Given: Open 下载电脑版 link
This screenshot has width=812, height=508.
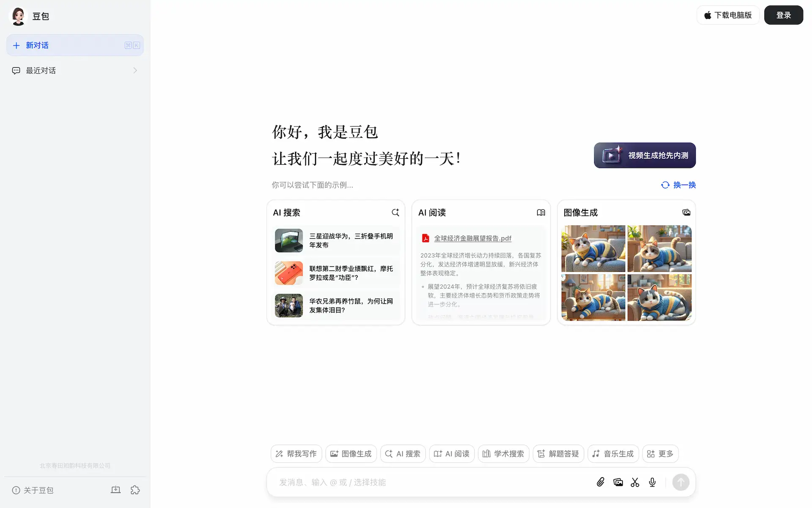Looking at the screenshot, I should click(x=728, y=15).
